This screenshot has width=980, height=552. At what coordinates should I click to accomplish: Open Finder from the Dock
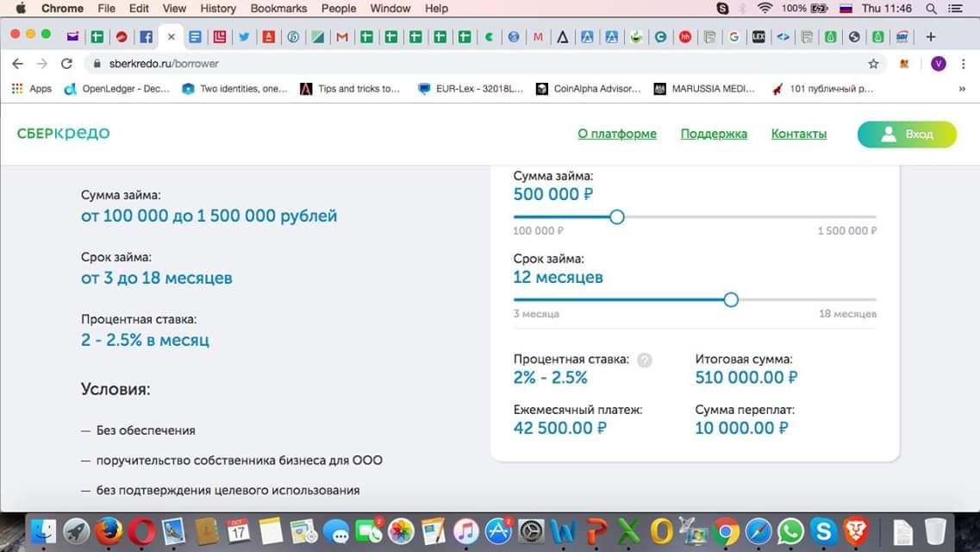[43, 532]
